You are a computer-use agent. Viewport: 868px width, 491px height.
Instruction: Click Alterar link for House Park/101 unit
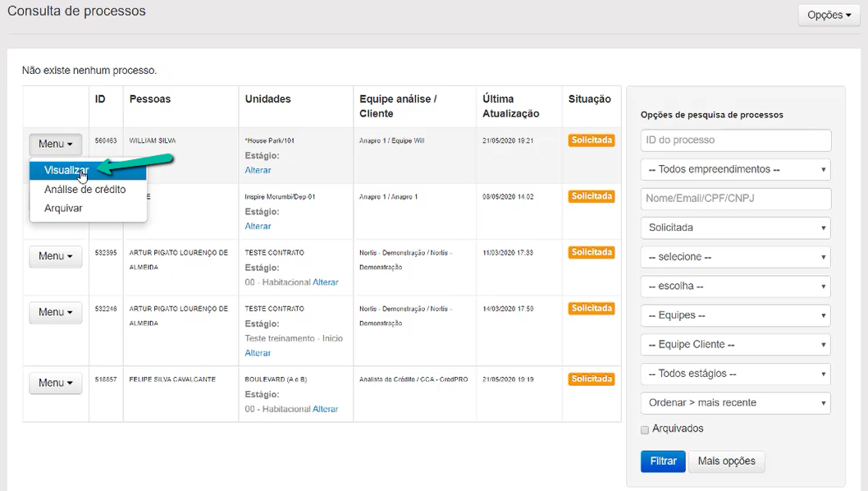258,170
